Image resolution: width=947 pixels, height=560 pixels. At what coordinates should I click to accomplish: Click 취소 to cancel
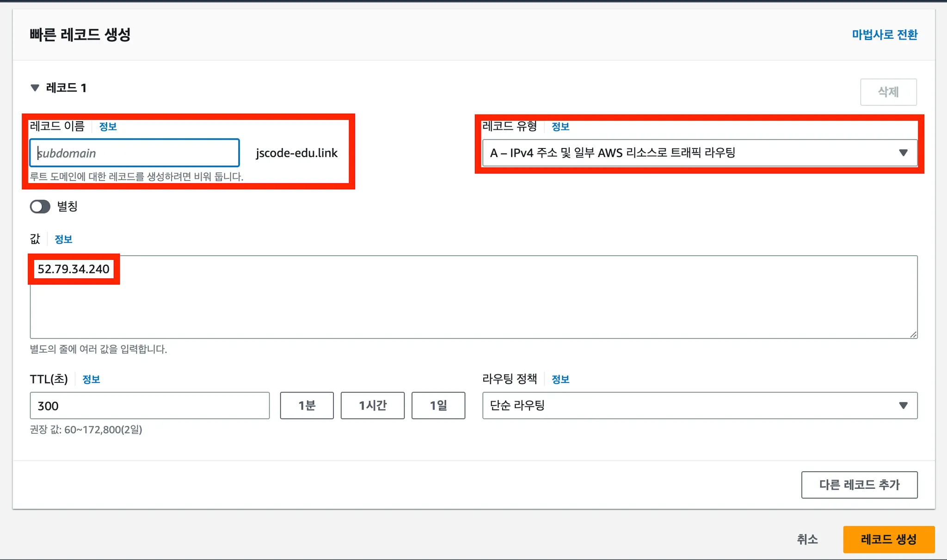coord(807,539)
